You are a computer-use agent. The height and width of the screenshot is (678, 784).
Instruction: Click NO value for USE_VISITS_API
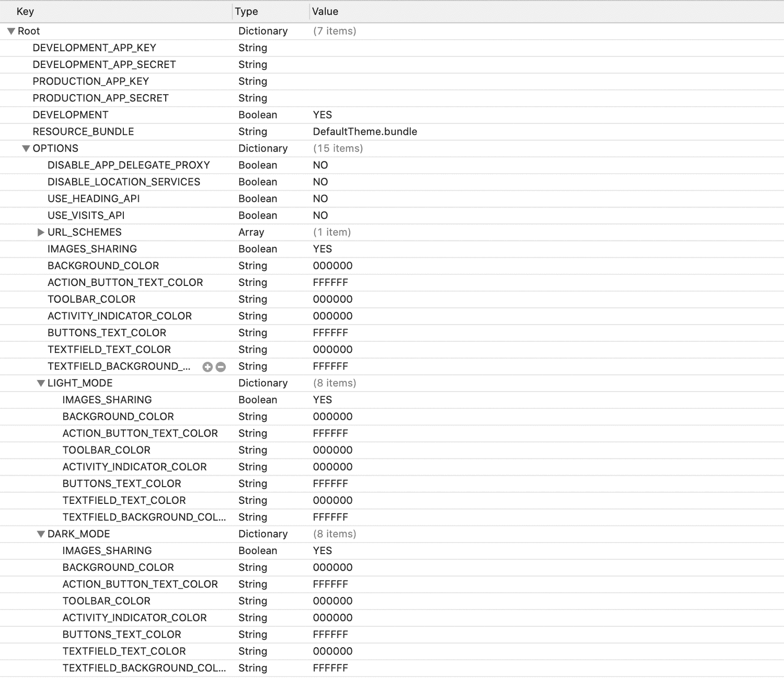pos(320,215)
